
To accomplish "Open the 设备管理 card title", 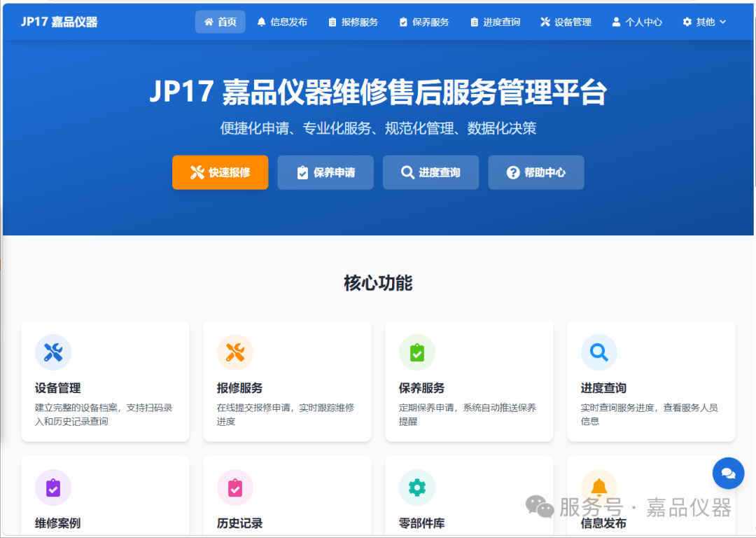I will click(x=57, y=388).
